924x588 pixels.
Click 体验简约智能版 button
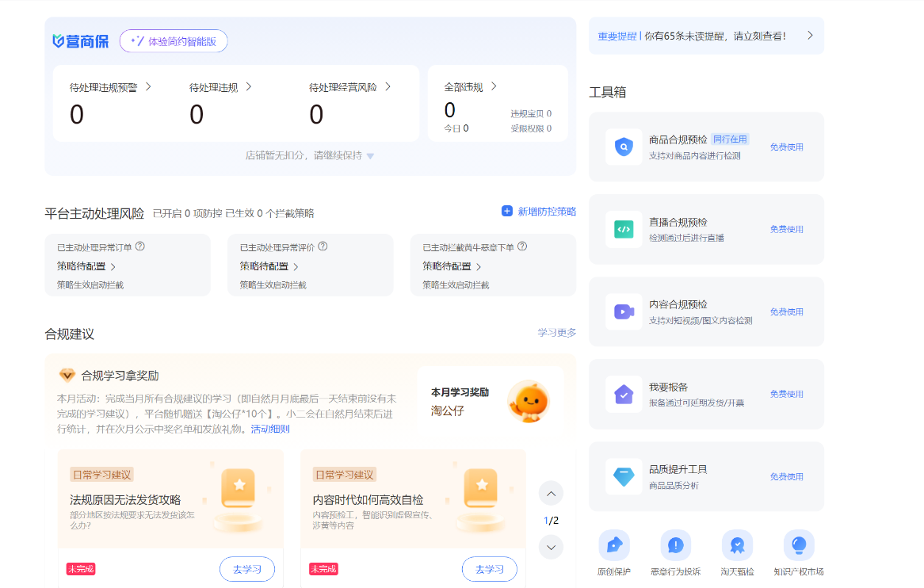tap(174, 41)
